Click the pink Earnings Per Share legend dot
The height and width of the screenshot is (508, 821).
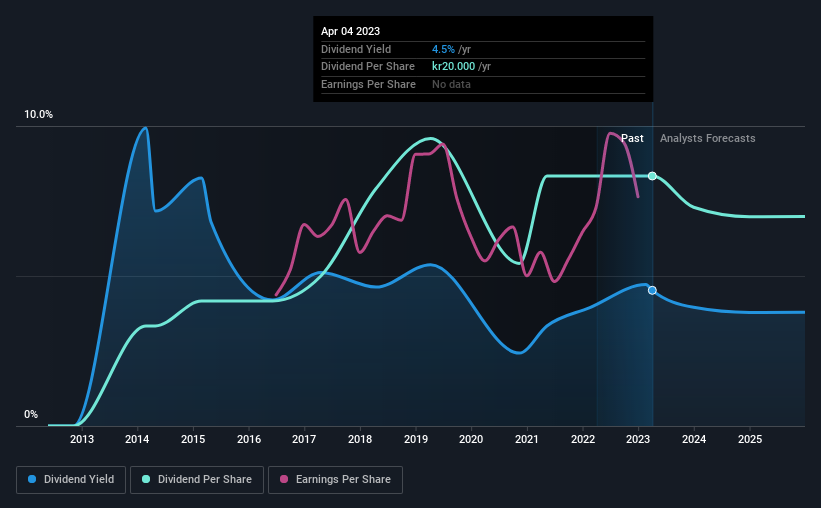coord(284,479)
